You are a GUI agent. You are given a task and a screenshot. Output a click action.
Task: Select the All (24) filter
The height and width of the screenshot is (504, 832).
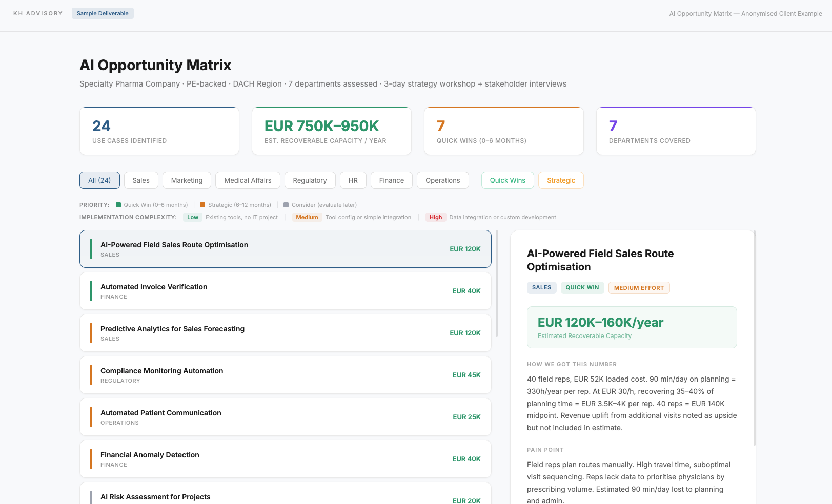click(x=99, y=180)
